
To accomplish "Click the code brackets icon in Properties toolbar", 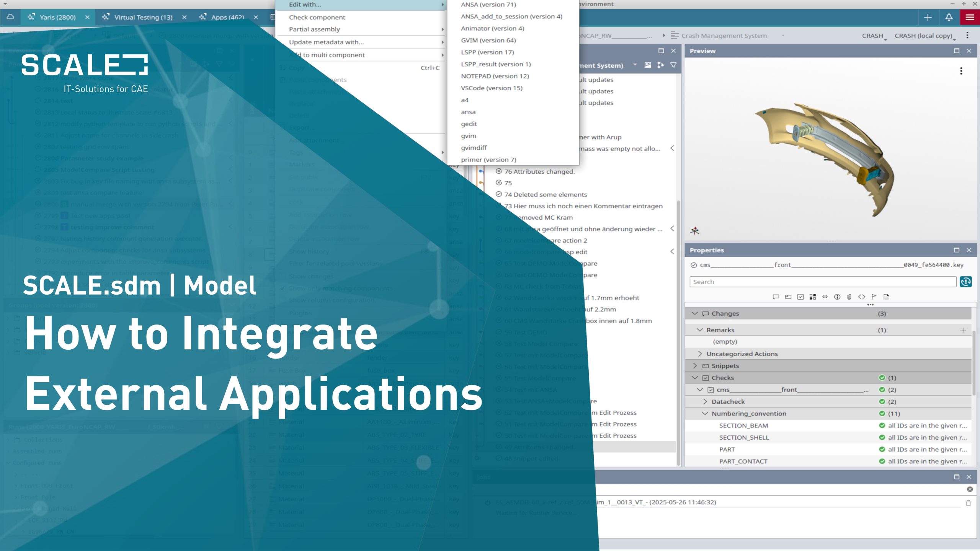I will point(862,297).
